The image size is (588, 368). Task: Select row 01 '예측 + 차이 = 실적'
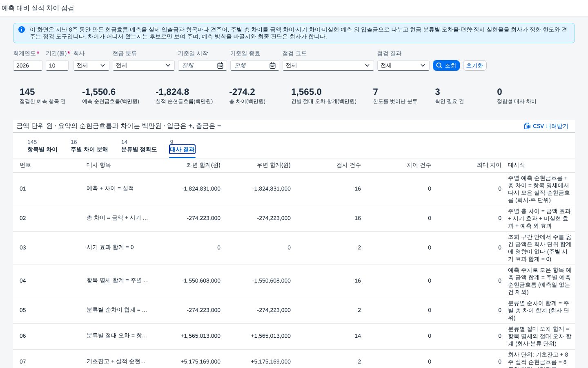294,189
